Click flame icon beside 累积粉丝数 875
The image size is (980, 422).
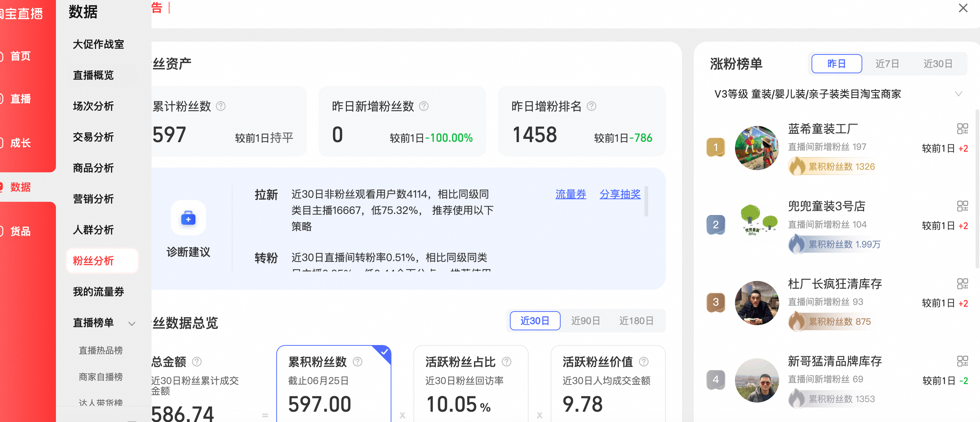[x=797, y=321]
